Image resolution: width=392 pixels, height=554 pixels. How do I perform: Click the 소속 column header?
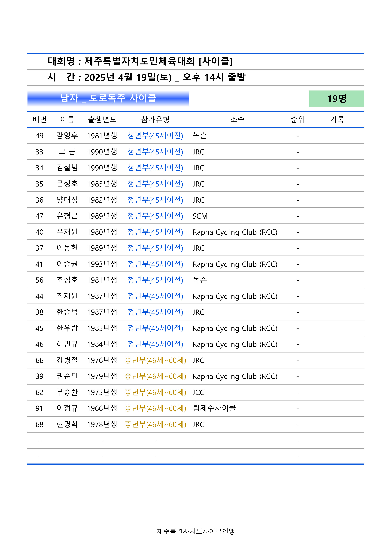click(237, 119)
